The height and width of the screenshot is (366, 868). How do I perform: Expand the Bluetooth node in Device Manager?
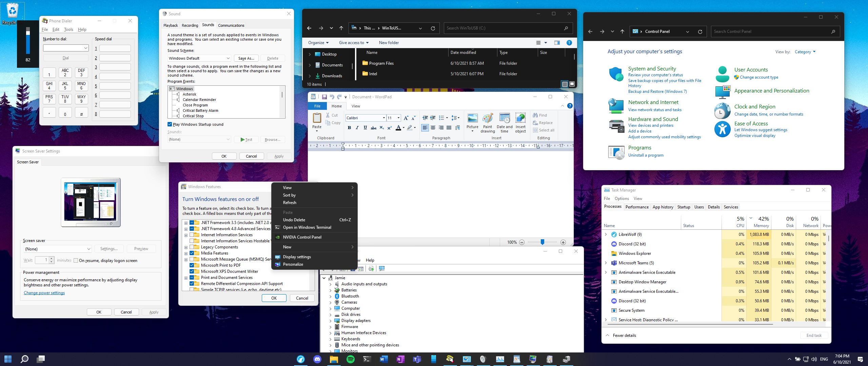click(x=331, y=296)
